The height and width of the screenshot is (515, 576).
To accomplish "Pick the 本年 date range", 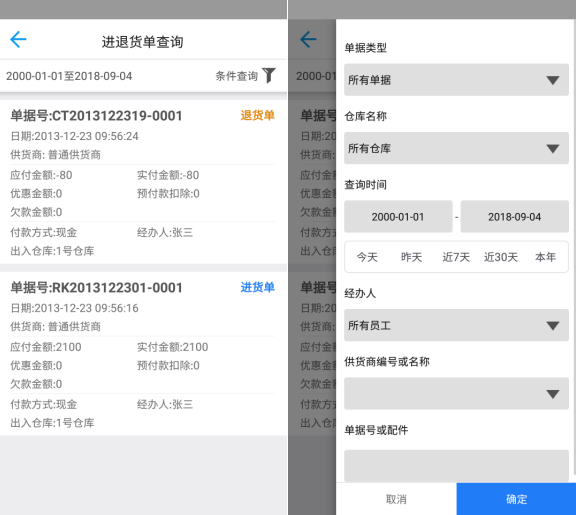I will click(546, 257).
